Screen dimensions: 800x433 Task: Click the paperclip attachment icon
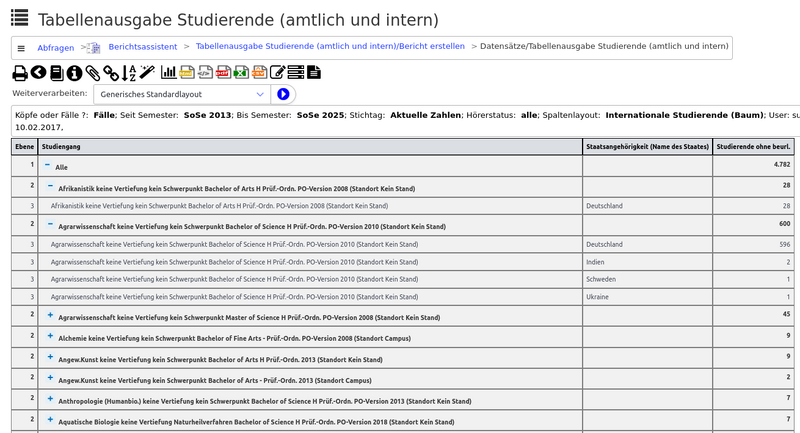(x=93, y=72)
